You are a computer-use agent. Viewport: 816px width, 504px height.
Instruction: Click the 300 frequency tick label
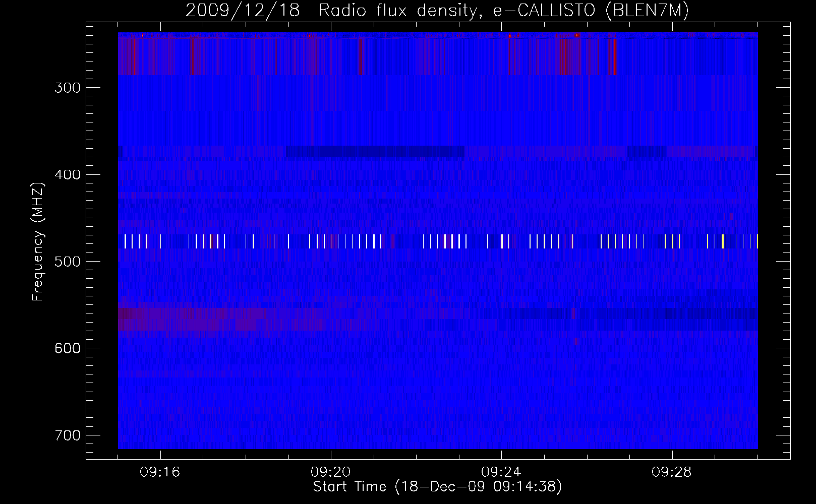[x=68, y=88]
